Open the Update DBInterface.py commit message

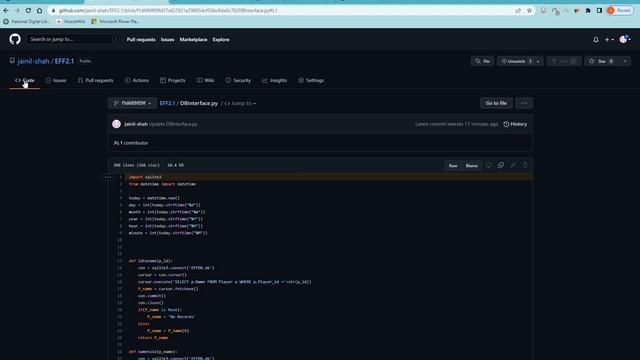[173, 124]
